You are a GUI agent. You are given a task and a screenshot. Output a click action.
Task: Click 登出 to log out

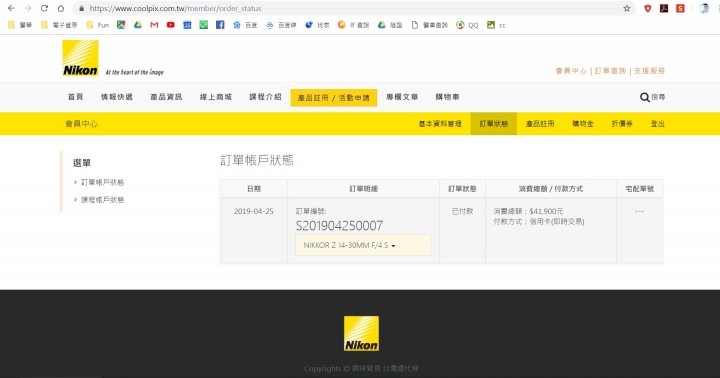pos(658,124)
